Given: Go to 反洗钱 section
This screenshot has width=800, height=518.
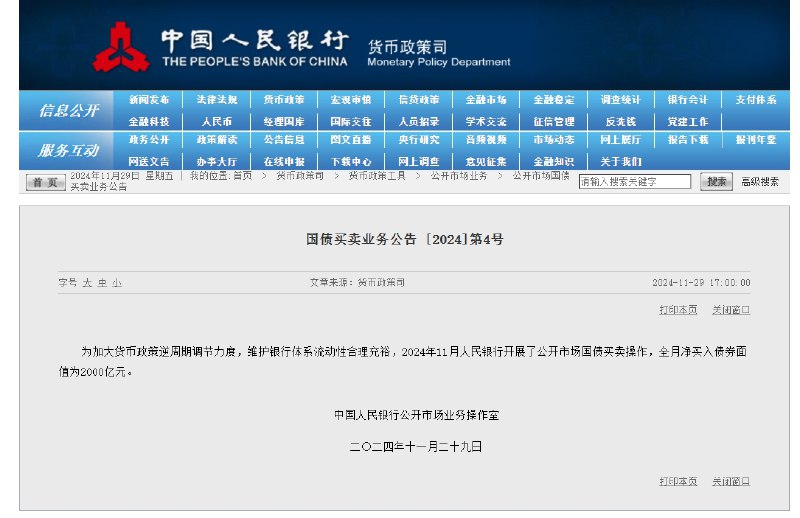Looking at the screenshot, I should click(620, 121).
